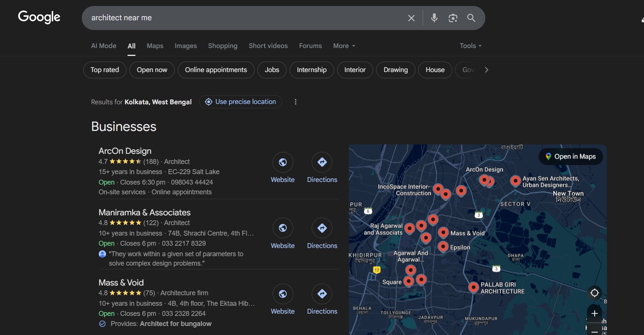Open ArcOn Design website globe icon

click(283, 162)
